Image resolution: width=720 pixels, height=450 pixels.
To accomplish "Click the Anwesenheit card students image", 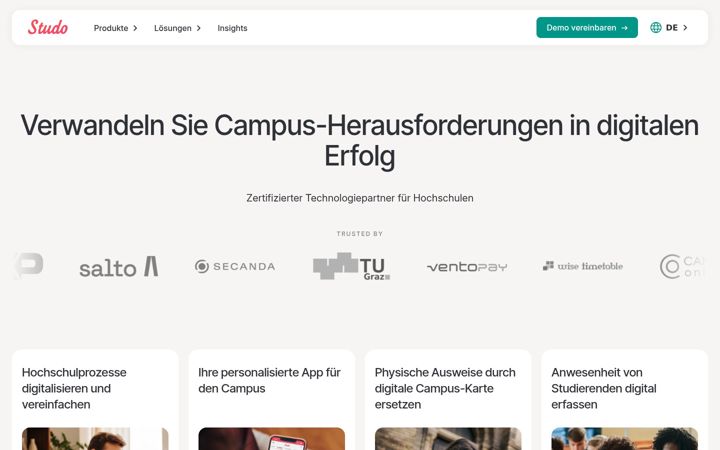I will click(624, 439).
